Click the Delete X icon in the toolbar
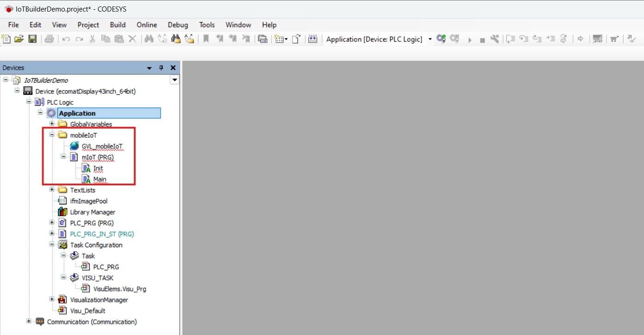The image size is (644, 335). [132, 39]
